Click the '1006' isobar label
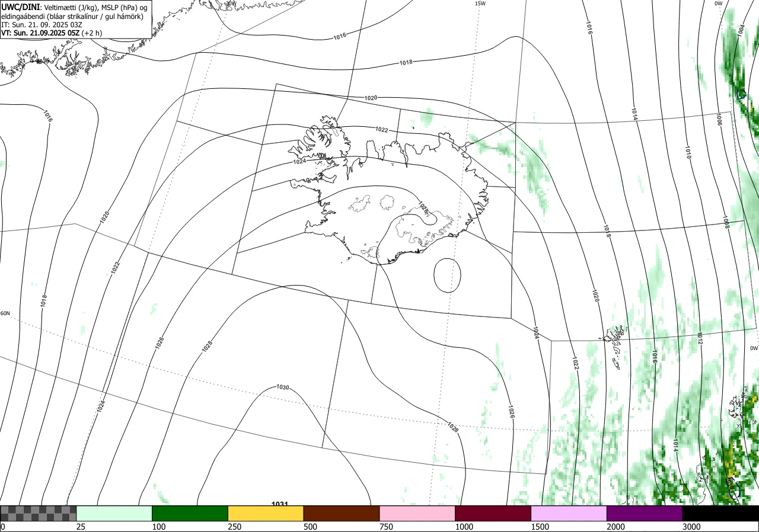Viewport: 759px width, 532px height. click(x=719, y=119)
